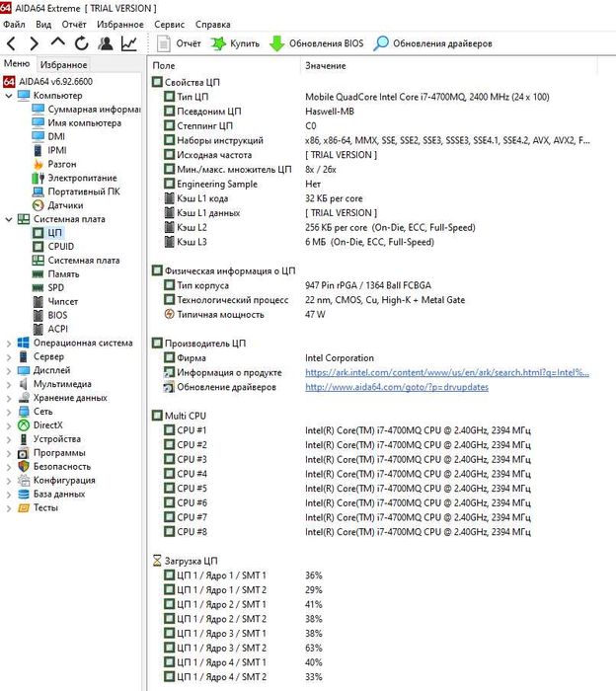Open the Датчики sensor item

tap(57, 205)
